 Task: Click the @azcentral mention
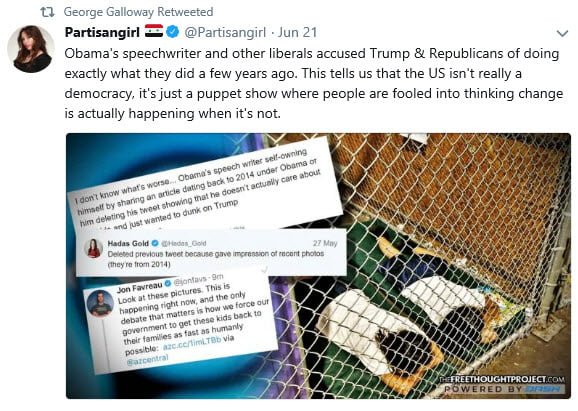(x=147, y=360)
